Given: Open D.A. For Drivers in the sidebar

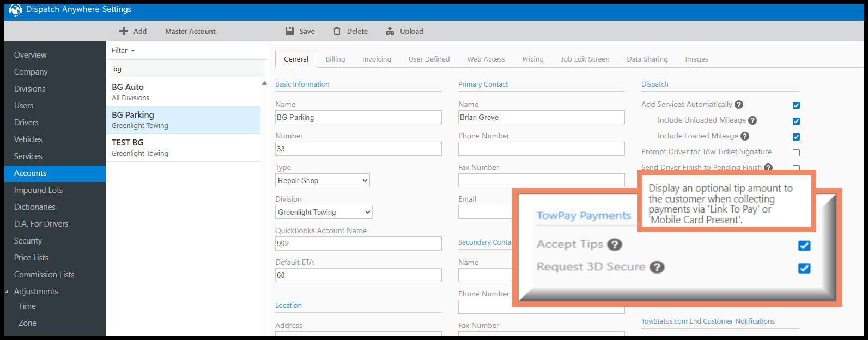Looking at the screenshot, I should coord(55,224).
